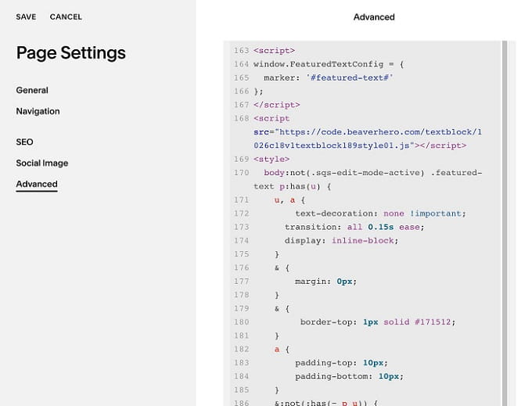Image resolution: width=532 pixels, height=406 pixels.
Task: Click the 'a {' selector on line 182
Action: click(282, 349)
